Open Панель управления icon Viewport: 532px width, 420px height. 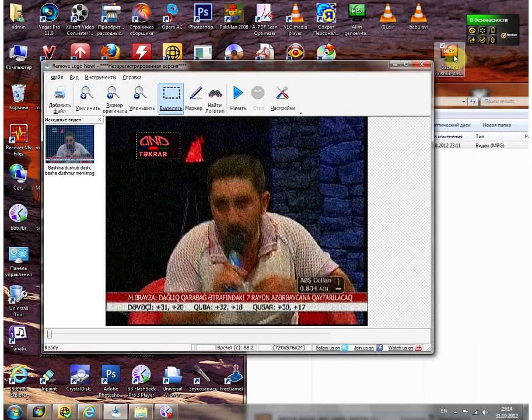[18, 261]
